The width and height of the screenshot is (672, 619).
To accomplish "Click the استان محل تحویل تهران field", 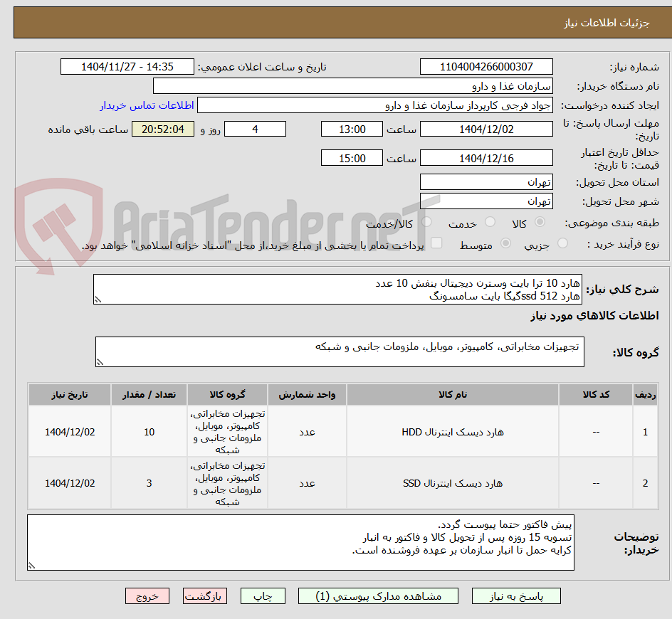I will 486,182.
